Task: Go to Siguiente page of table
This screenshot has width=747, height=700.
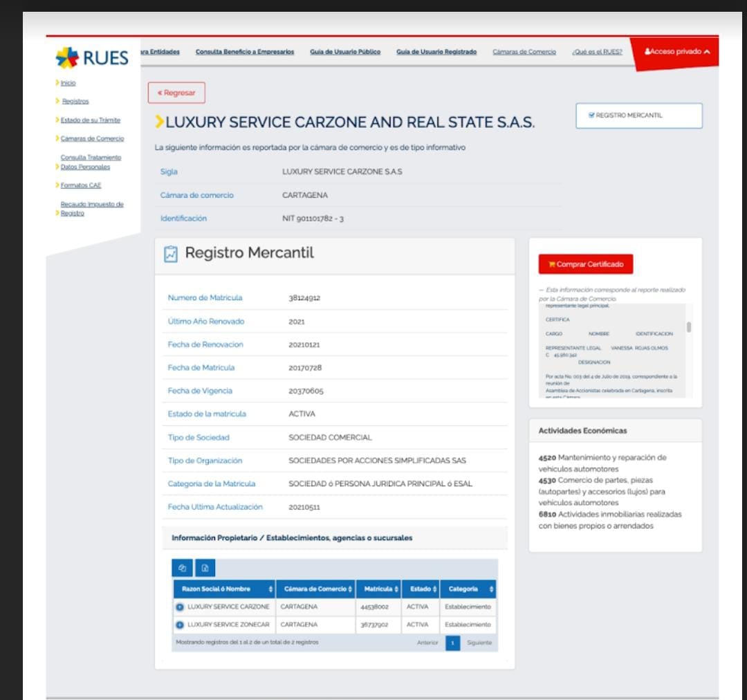Action: click(x=479, y=643)
